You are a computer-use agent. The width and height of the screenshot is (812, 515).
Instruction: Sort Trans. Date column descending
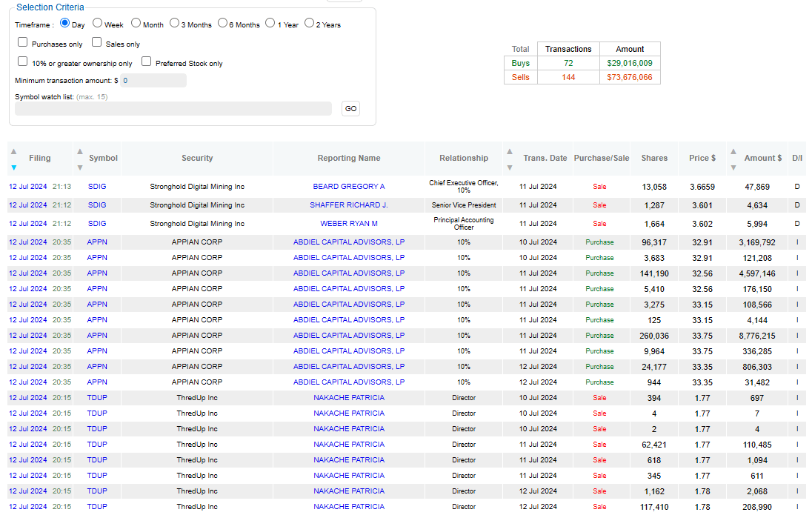510,167
